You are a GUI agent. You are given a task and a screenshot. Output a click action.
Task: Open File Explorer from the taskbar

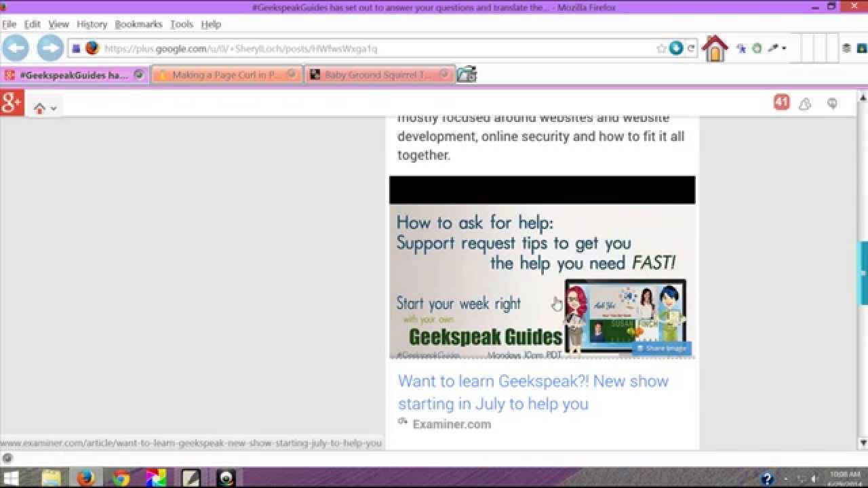pos(51,478)
